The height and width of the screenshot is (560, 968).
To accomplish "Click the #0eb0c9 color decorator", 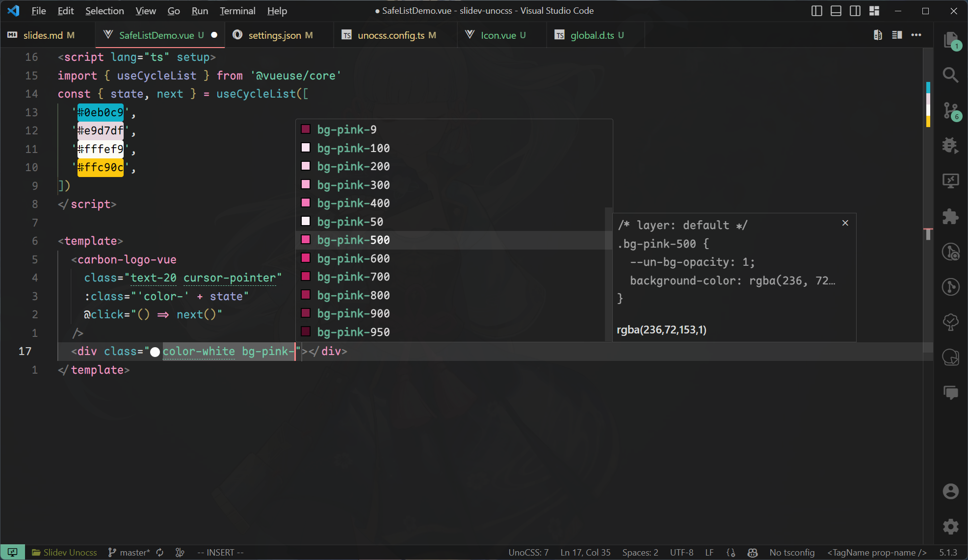I will coord(101,112).
